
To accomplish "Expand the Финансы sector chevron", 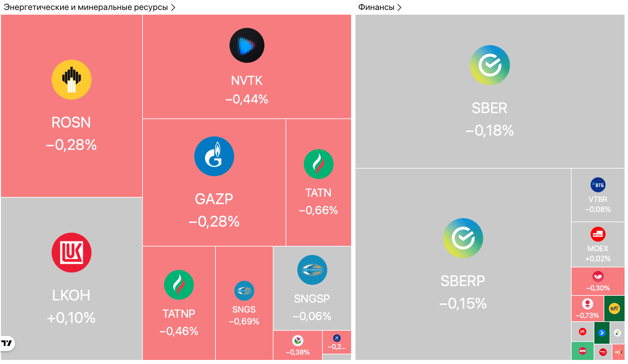I will (399, 7).
